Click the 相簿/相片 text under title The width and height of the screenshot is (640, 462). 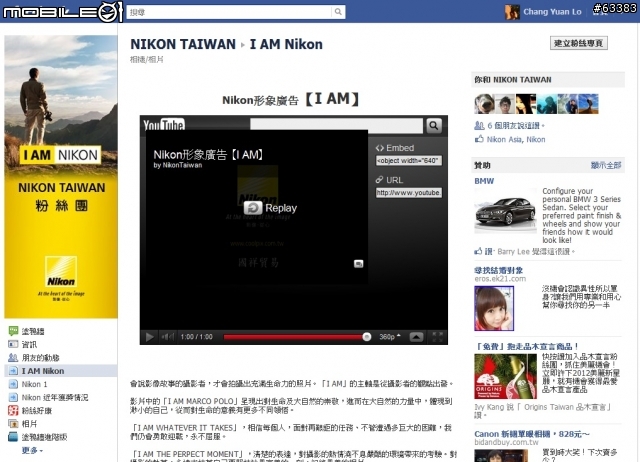(147, 60)
